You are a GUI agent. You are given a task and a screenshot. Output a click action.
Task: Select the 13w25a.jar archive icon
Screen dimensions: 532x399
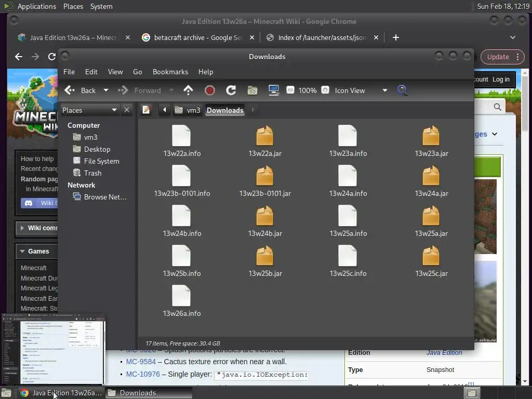click(x=431, y=216)
